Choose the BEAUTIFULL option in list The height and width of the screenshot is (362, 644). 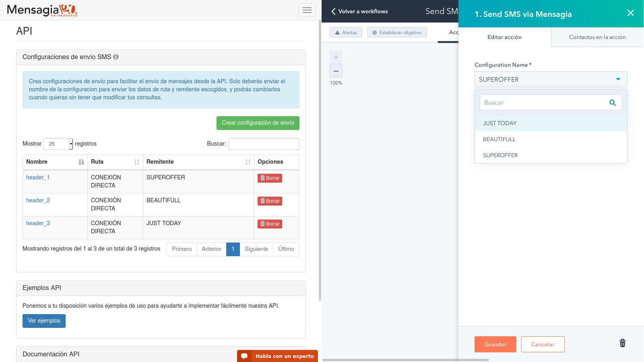tap(499, 139)
